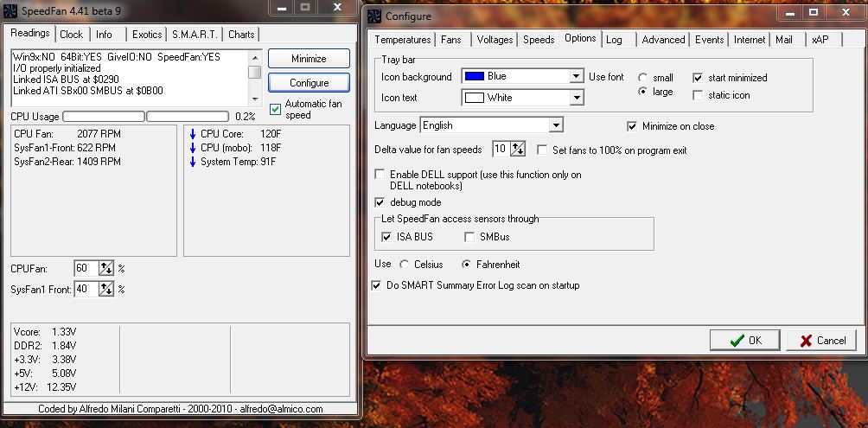Open the Temperatures tab in Configure

pyautogui.click(x=403, y=39)
